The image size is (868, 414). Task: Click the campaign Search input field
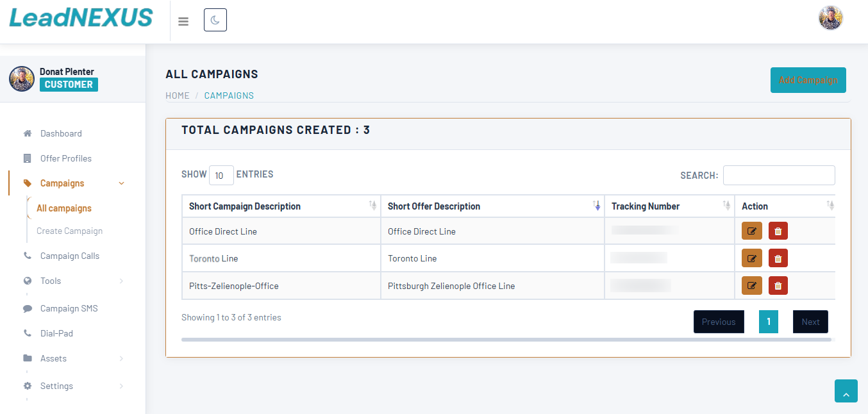[778, 175]
